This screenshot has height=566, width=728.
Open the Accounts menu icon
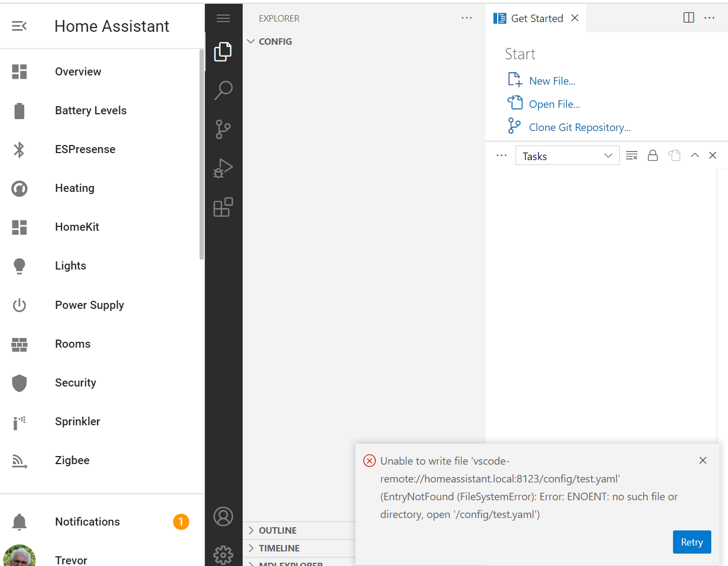pos(223,516)
